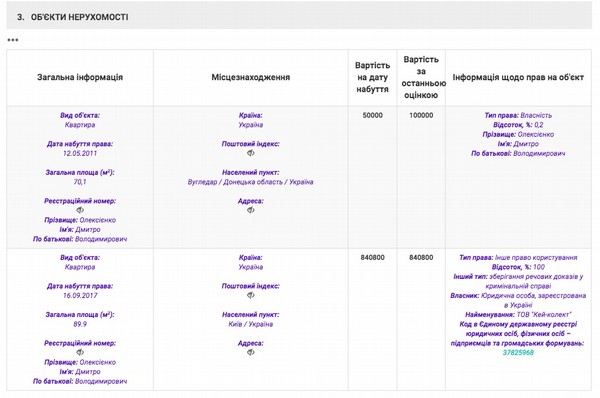Click hidden registration number icon, first apartment
This screenshot has height=398, width=600.
tap(80, 210)
